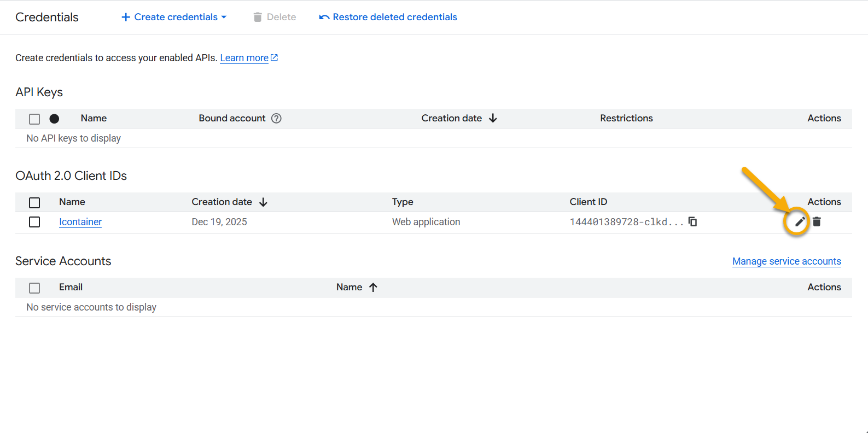Click the Type column header
Screen dimensions: 868x433
(403, 202)
